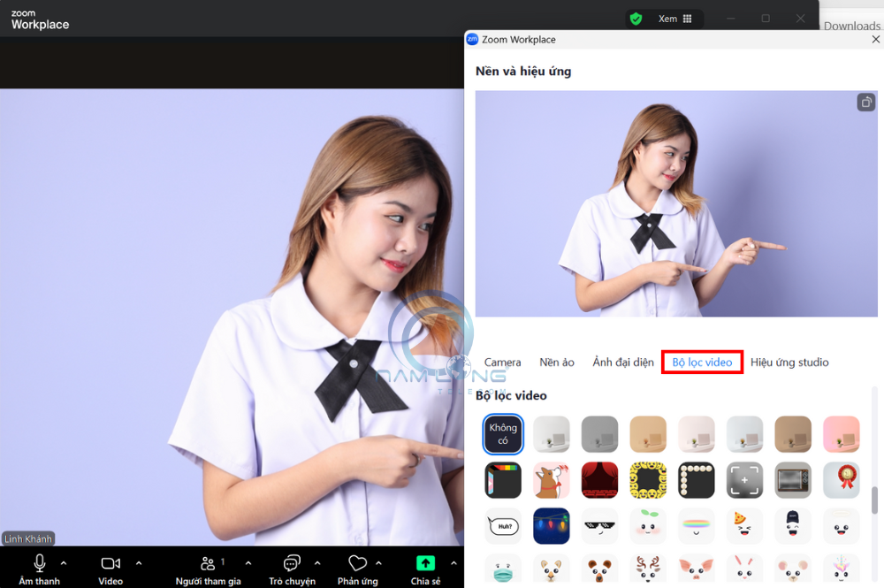Click the picture-in-picture icon on the preview
This screenshot has width=884, height=588.
tap(865, 102)
